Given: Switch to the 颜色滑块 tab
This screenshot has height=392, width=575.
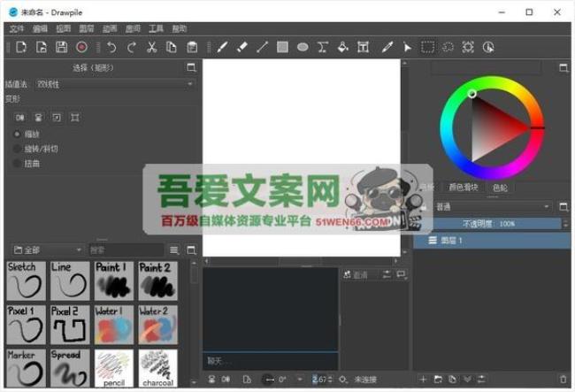Looking at the screenshot, I should 464,188.
